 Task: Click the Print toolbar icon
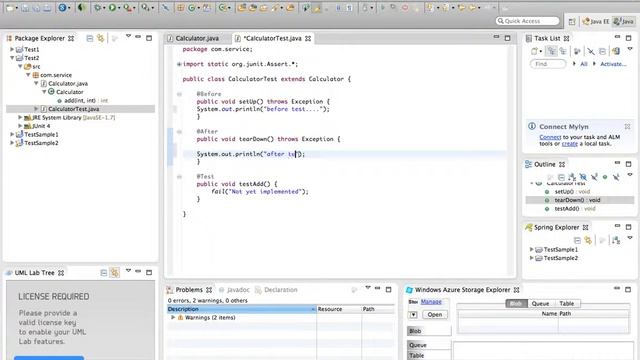coord(47,7)
